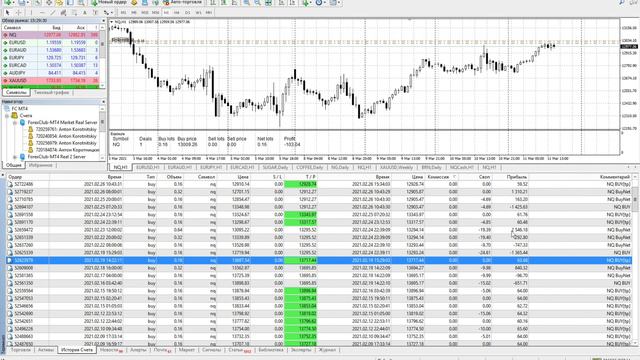640x360 pixels.
Task: Select the Crosshair tool
Action: (x=19, y=13)
